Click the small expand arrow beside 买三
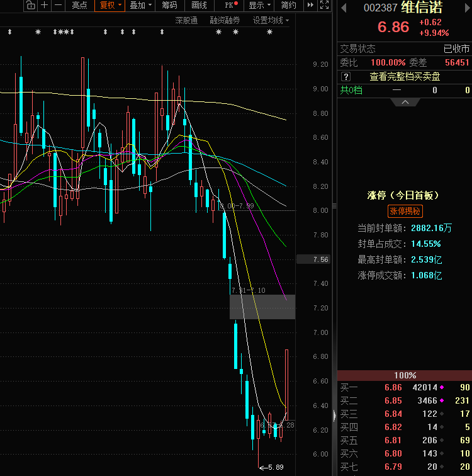 click(x=335, y=416)
